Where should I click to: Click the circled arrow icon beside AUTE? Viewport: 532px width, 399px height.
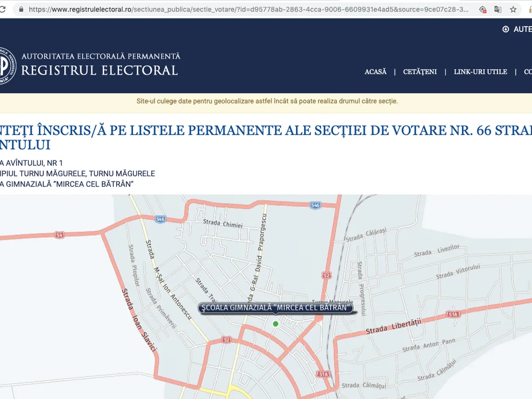[505, 29]
